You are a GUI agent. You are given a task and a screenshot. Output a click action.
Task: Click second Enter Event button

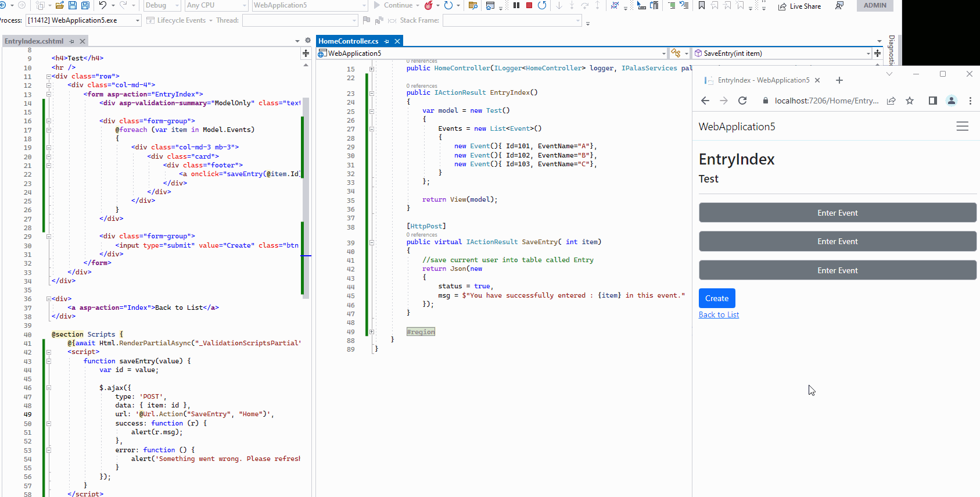click(838, 241)
